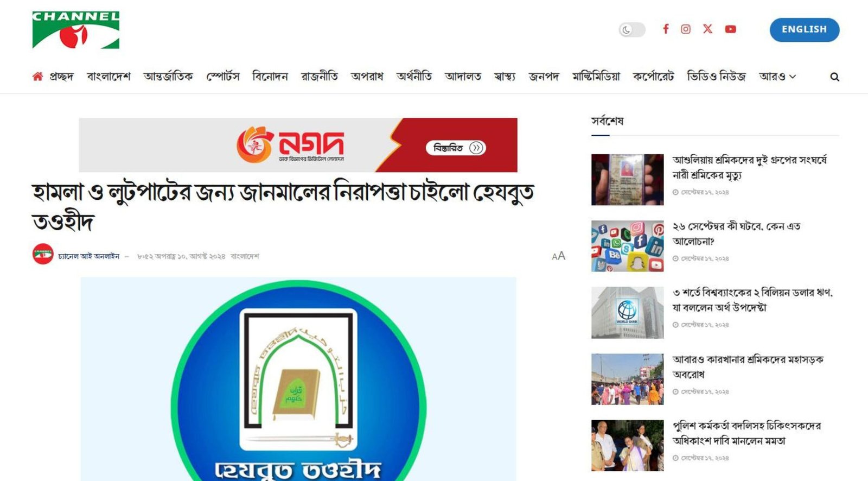Change font size with AA icon
This screenshot has height=481, width=868.
pos(558,256)
